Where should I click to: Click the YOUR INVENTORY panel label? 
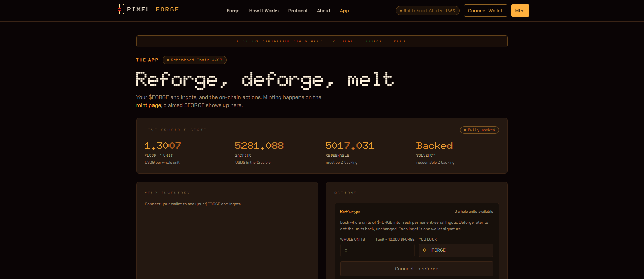(167, 193)
